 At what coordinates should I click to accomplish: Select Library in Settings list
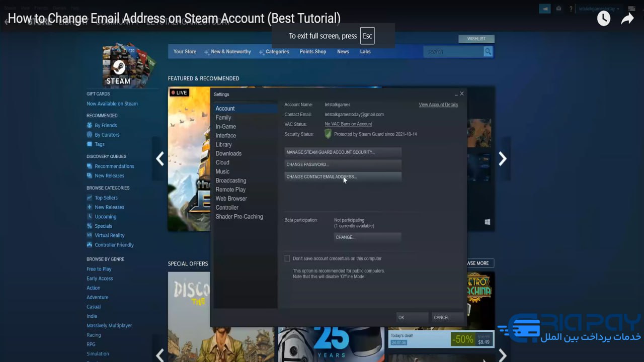point(246,145)
